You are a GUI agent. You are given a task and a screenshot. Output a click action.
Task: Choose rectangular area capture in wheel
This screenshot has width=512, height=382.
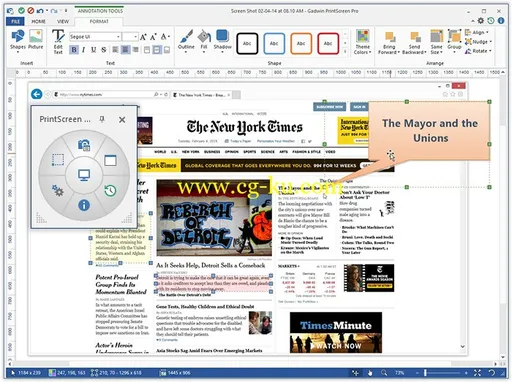(x=58, y=160)
